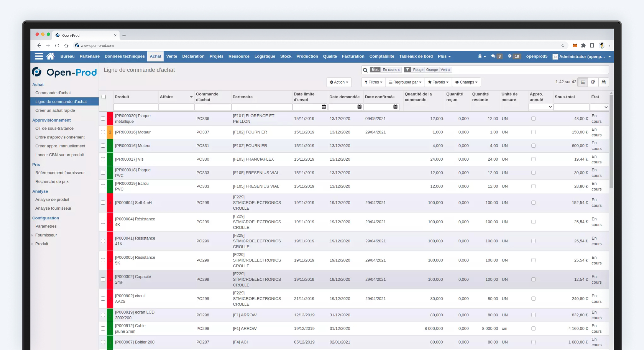Click the search magnifier icon
The image size is (644, 350).
(x=365, y=70)
